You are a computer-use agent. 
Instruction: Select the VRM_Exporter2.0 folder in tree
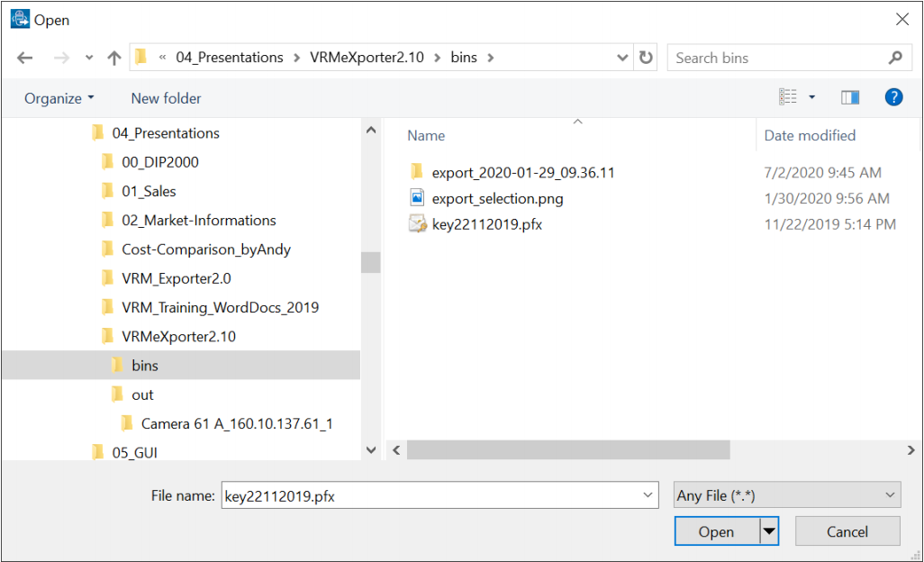click(x=177, y=278)
